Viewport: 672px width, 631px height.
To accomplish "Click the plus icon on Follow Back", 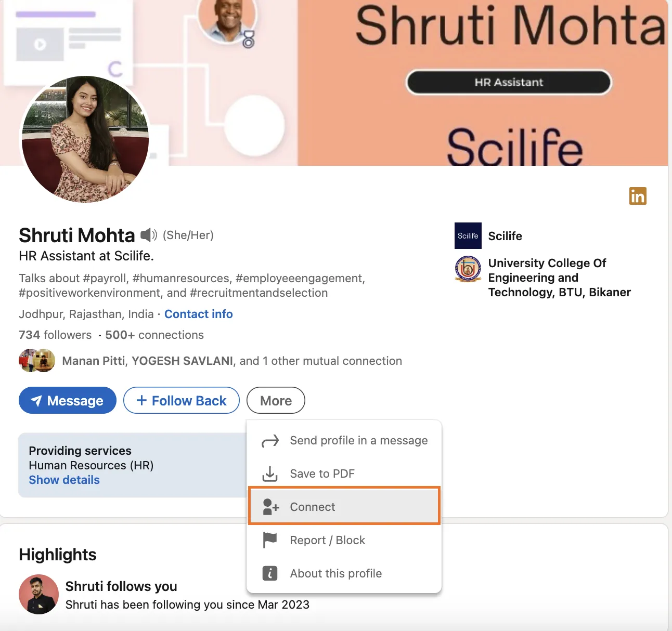I will tap(141, 400).
